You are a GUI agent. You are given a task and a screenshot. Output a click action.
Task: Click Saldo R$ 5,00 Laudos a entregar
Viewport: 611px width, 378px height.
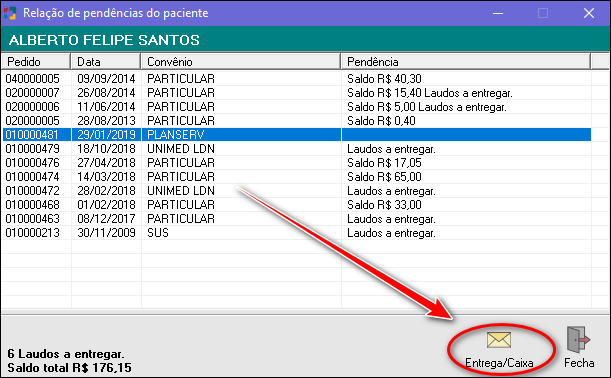click(x=427, y=107)
